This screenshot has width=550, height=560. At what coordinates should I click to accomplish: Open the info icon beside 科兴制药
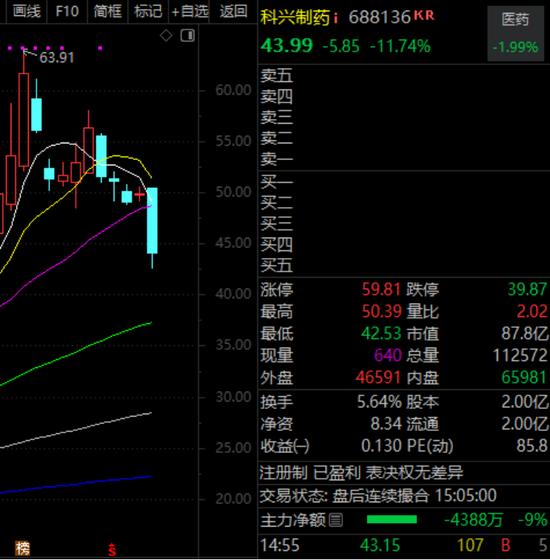[x=335, y=18]
